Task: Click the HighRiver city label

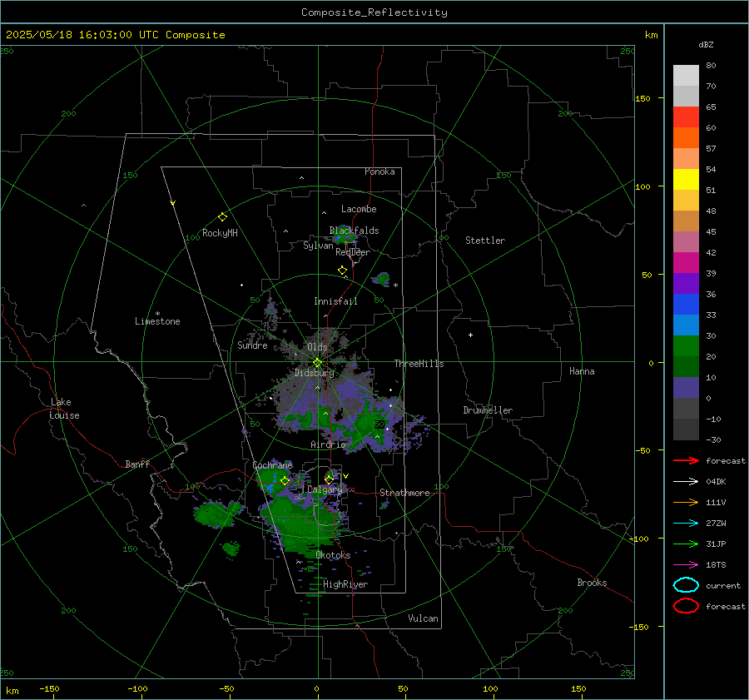Action: (345, 584)
